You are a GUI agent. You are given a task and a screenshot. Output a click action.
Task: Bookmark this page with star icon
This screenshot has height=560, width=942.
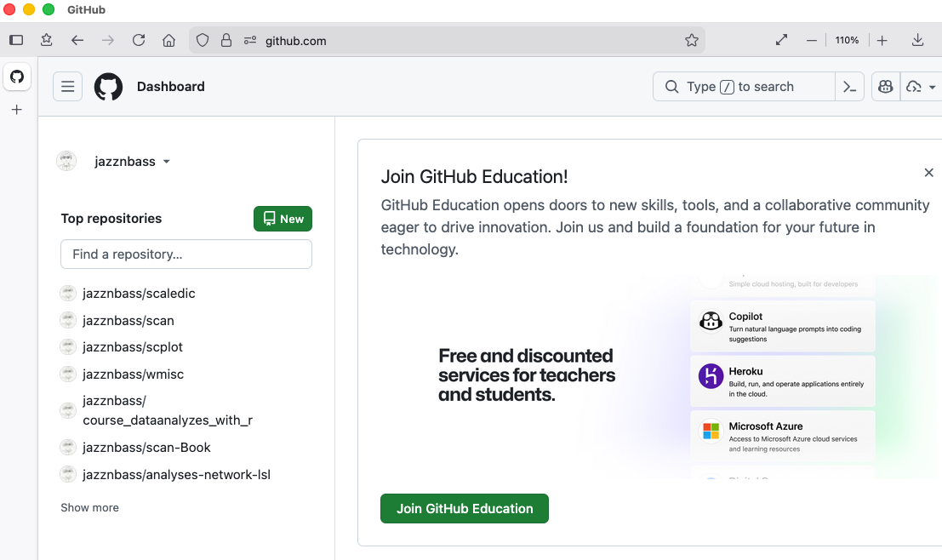(x=691, y=40)
